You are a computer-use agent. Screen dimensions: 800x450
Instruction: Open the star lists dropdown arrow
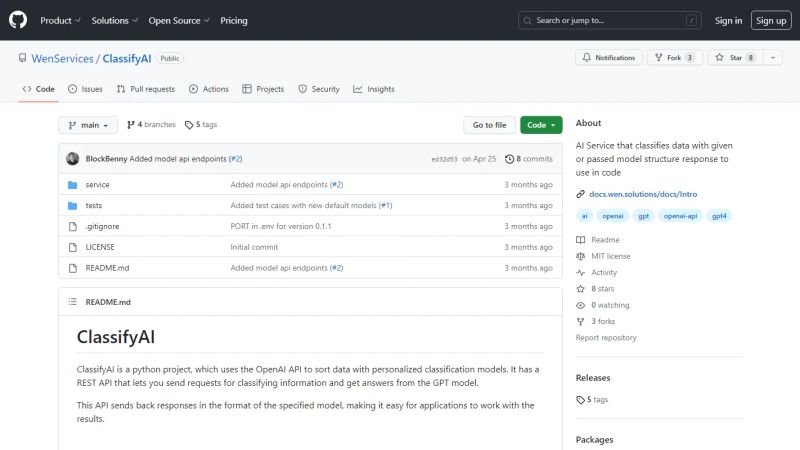coord(773,58)
